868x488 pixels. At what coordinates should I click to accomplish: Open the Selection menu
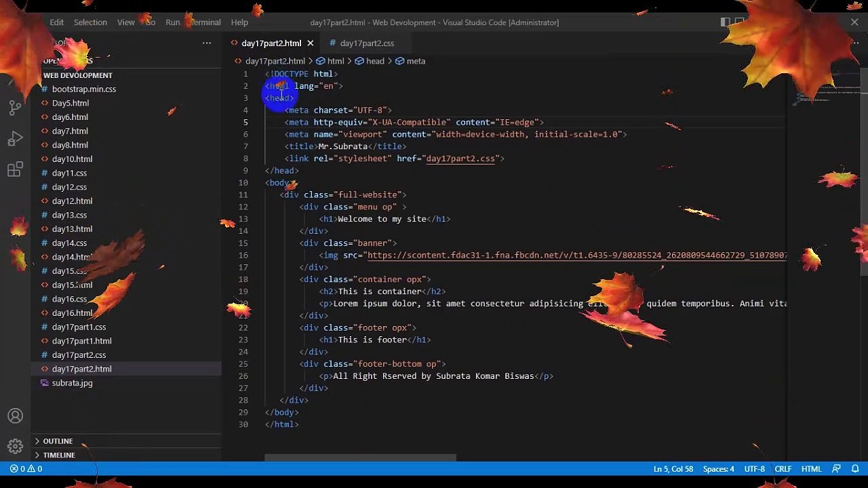point(90,22)
